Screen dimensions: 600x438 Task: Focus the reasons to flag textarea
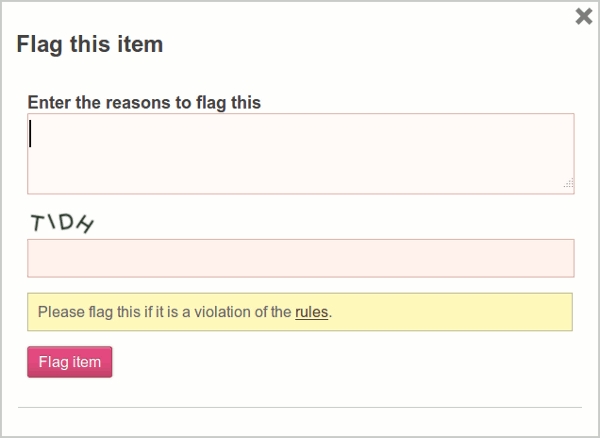pyautogui.click(x=300, y=153)
